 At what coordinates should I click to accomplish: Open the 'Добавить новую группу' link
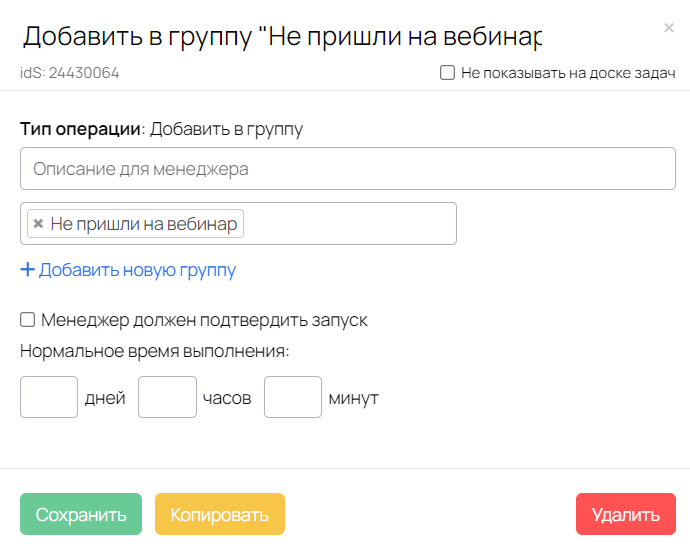click(137, 270)
